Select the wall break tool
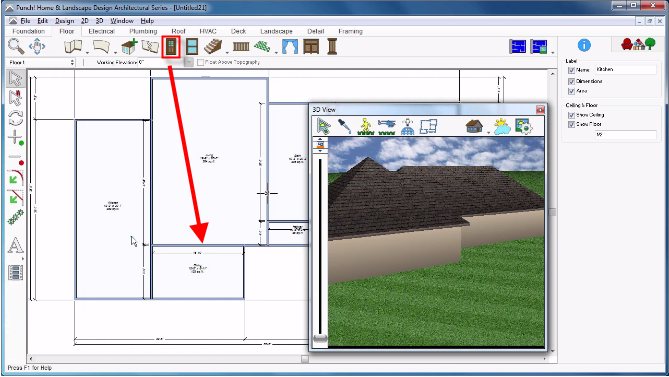 [x=150, y=46]
